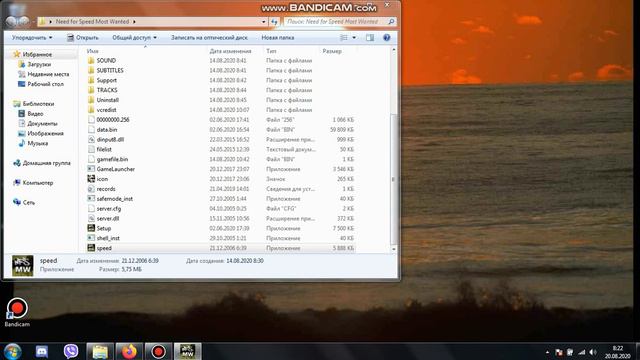Screen dimensions: 640x360
Task: Change the view mode icon
Action: [x=344, y=38]
